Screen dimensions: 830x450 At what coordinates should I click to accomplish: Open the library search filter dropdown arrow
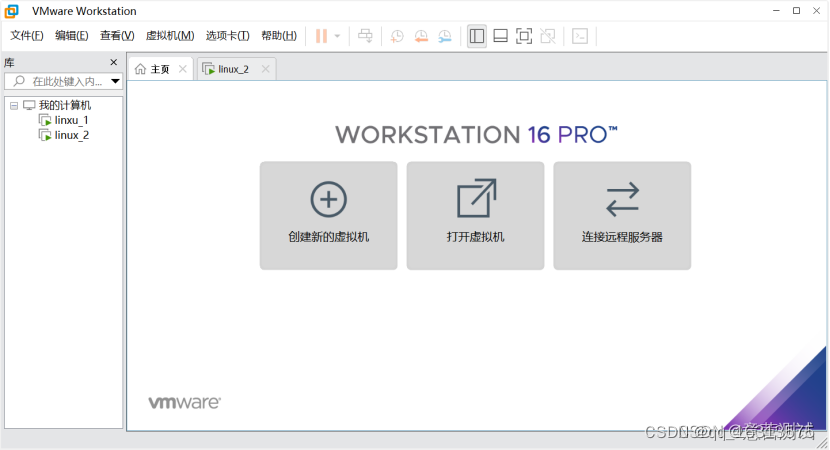(x=115, y=82)
